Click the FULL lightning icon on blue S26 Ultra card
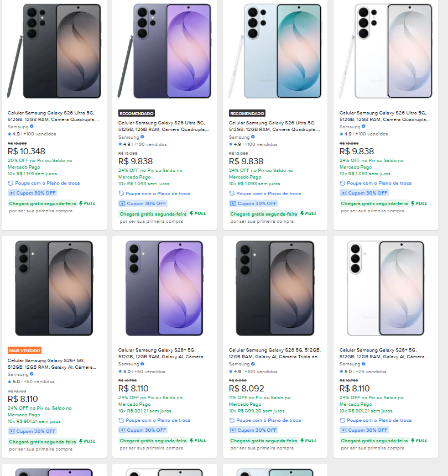448x476 pixels. point(302,214)
